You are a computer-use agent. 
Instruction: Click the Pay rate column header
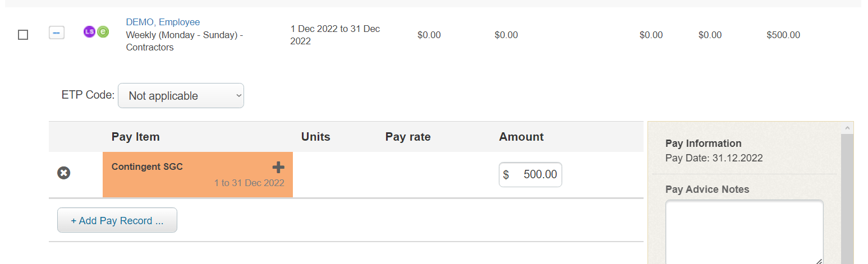(408, 137)
